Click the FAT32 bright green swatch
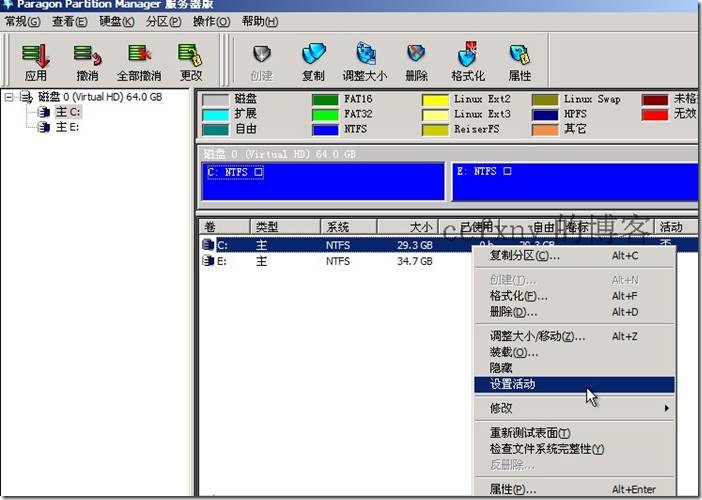Screen dimensions: 702x500 (x=325, y=115)
